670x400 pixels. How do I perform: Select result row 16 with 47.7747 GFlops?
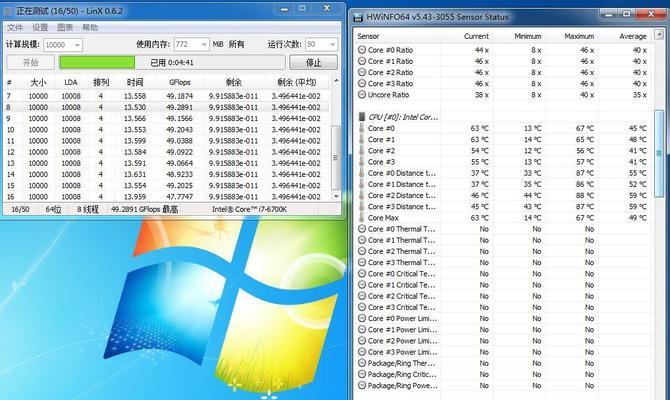click(x=167, y=197)
